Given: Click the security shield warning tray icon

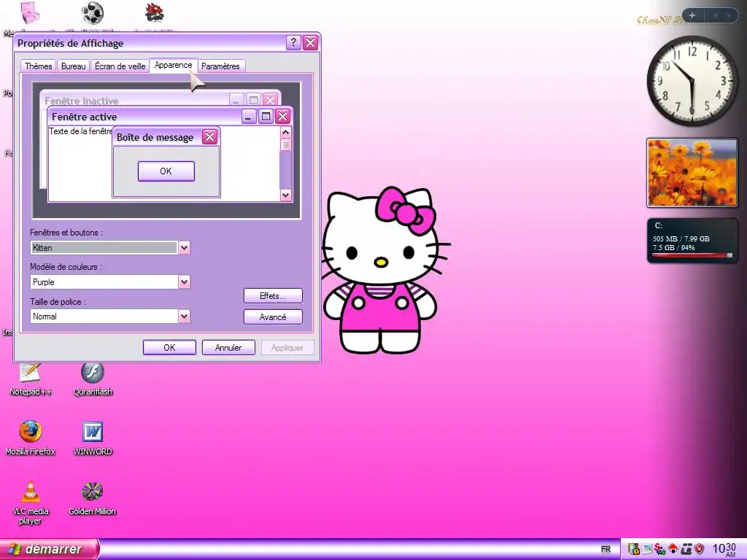Looking at the screenshot, I should [x=633, y=549].
